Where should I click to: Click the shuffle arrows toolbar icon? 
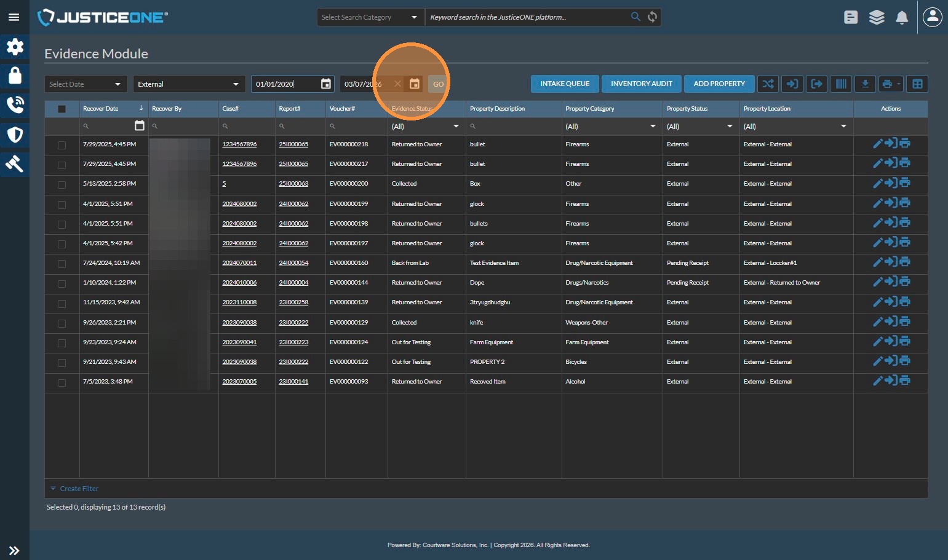pos(768,84)
